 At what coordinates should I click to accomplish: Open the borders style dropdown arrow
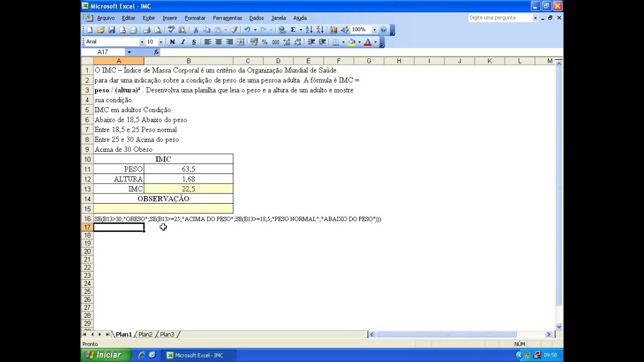point(343,42)
